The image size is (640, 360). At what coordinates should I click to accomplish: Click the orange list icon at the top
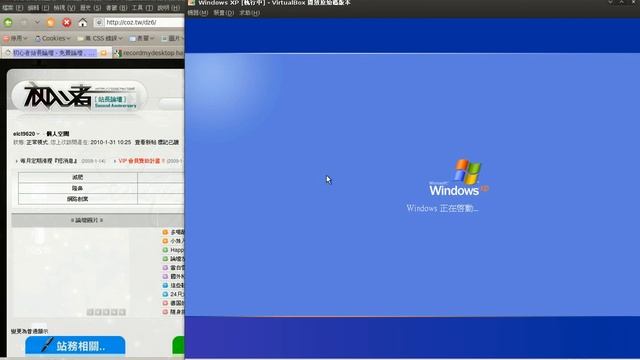165,232
